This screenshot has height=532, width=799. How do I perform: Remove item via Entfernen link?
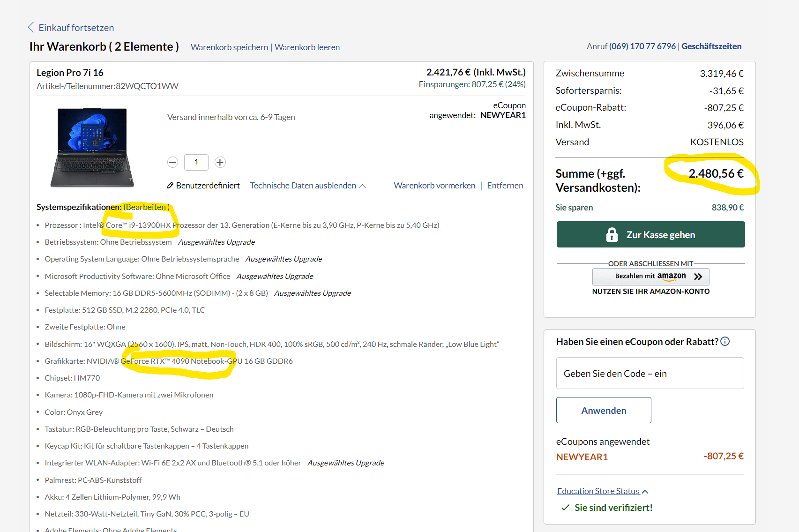tap(505, 186)
